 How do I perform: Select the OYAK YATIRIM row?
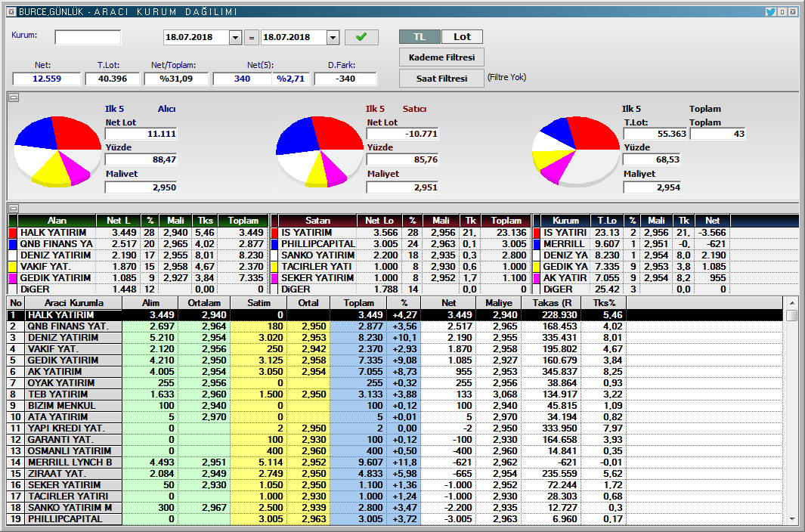tap(395, 382)
